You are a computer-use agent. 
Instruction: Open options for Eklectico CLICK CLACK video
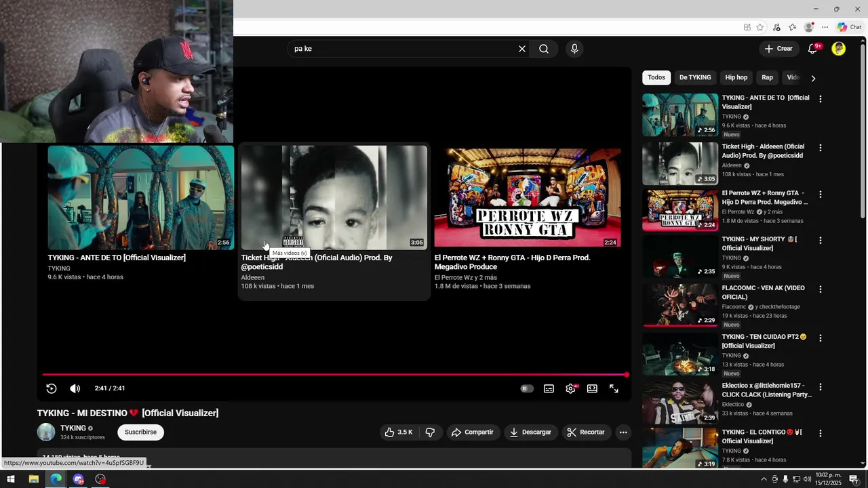pos(821,387)
